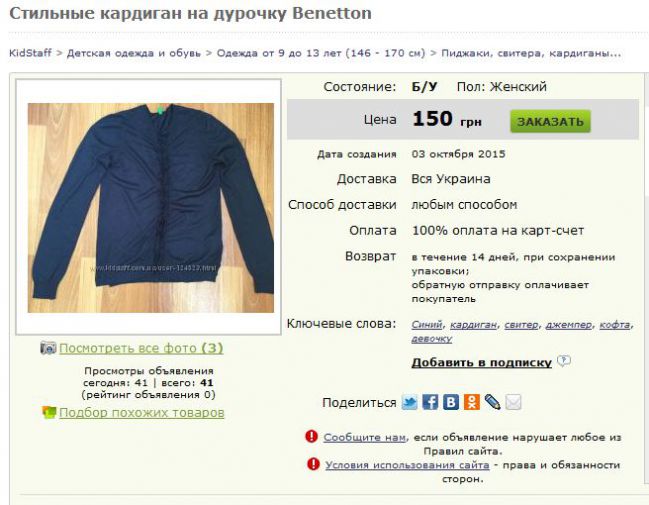The height and width of the screenshot is (505, 649).
Task: Open KidStaff breadcrumb link
Action: click(30, 53)
